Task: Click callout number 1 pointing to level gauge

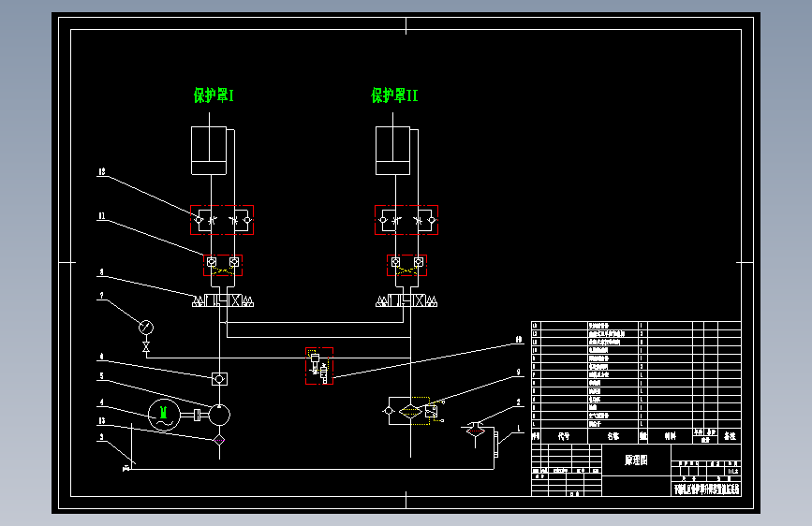Action: click(519, 428)
